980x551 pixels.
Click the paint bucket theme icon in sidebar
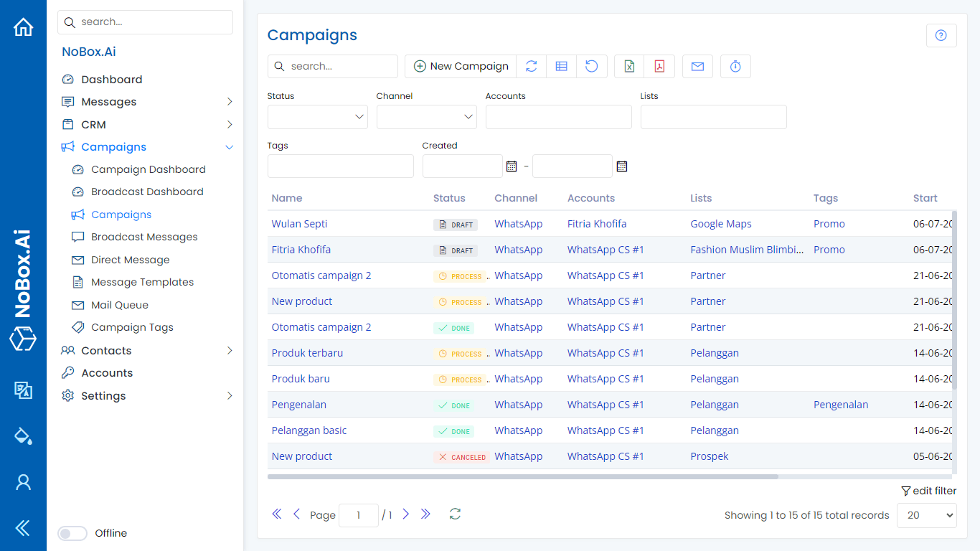pyautogui.click(x=24, y=436)
